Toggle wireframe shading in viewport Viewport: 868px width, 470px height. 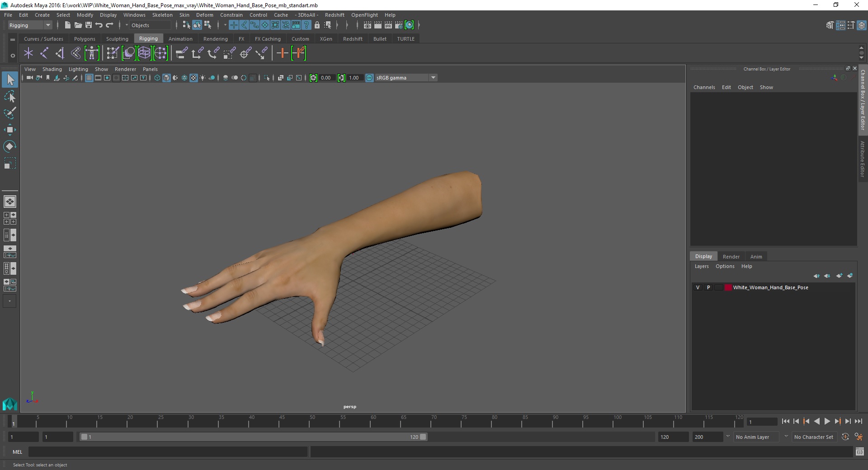[157, 78]
